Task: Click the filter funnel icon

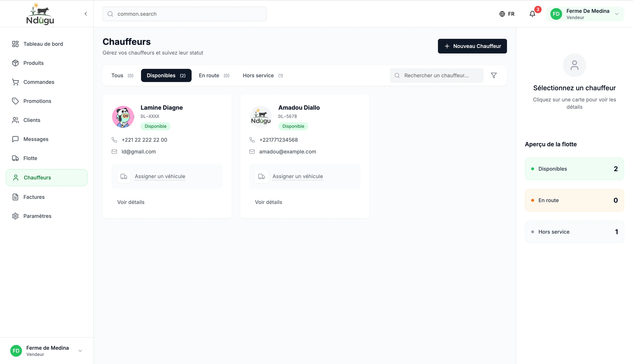Action: tap(493, 75)
